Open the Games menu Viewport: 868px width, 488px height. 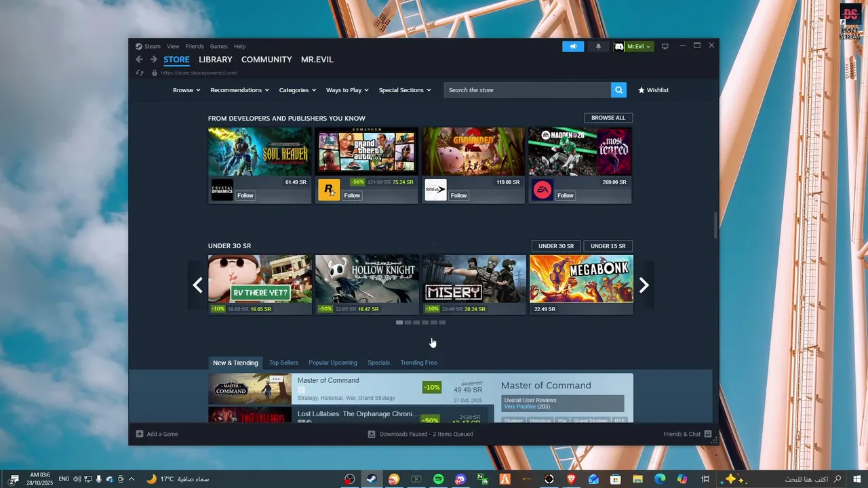click(x=218, y=46)
